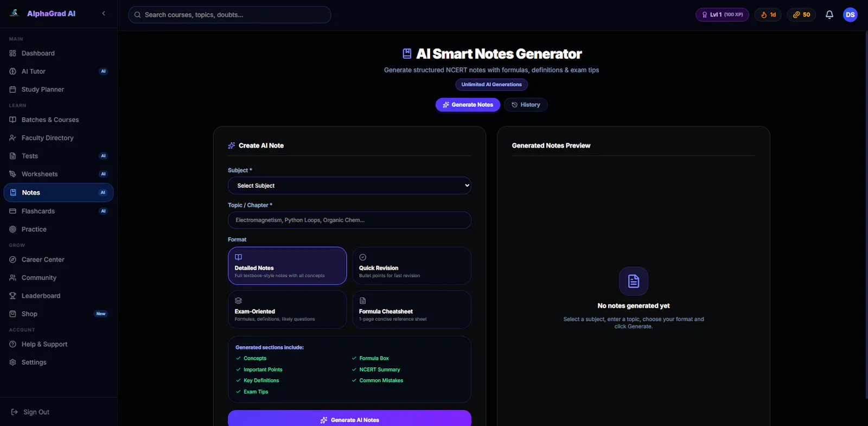Click the Formula Box checklist item
Screen dimensions: 868x426
(370, 358)
